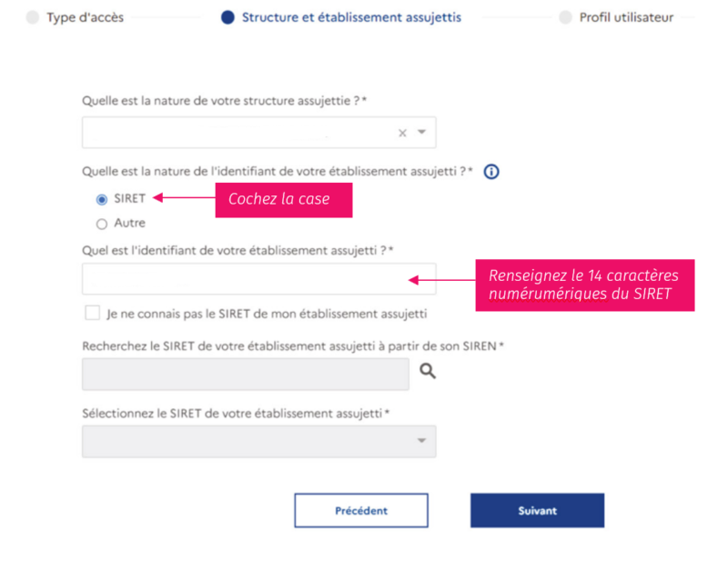Expand the 'Sélectionnez le SIRET' dropdown
Viewport: 728px width, 561px height.
click(421, 441)
